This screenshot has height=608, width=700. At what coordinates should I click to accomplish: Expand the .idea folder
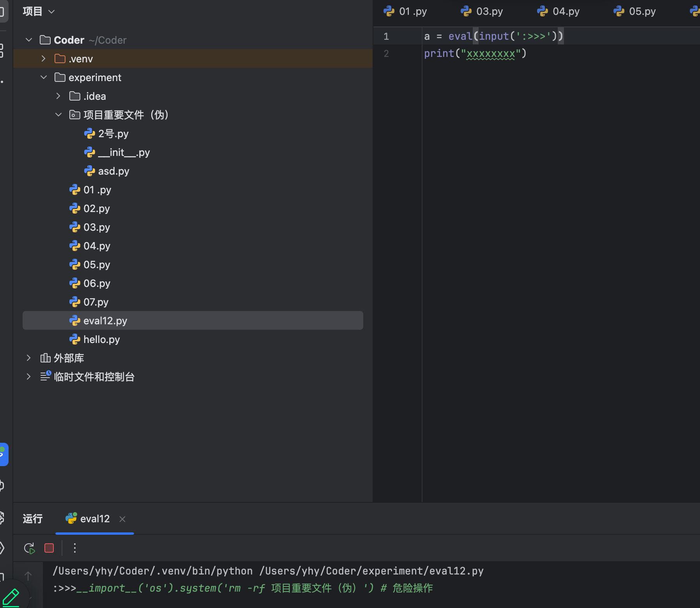click(58, 96)
